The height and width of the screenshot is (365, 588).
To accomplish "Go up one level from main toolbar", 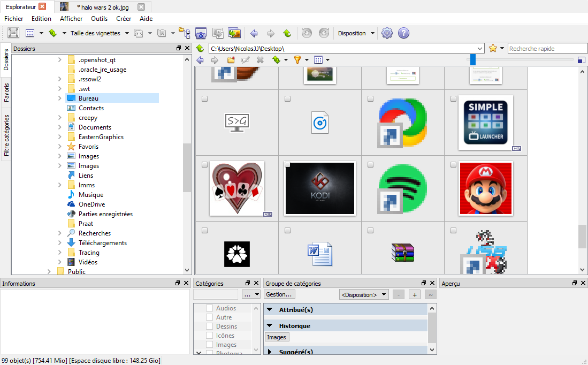I will point(287,33).
